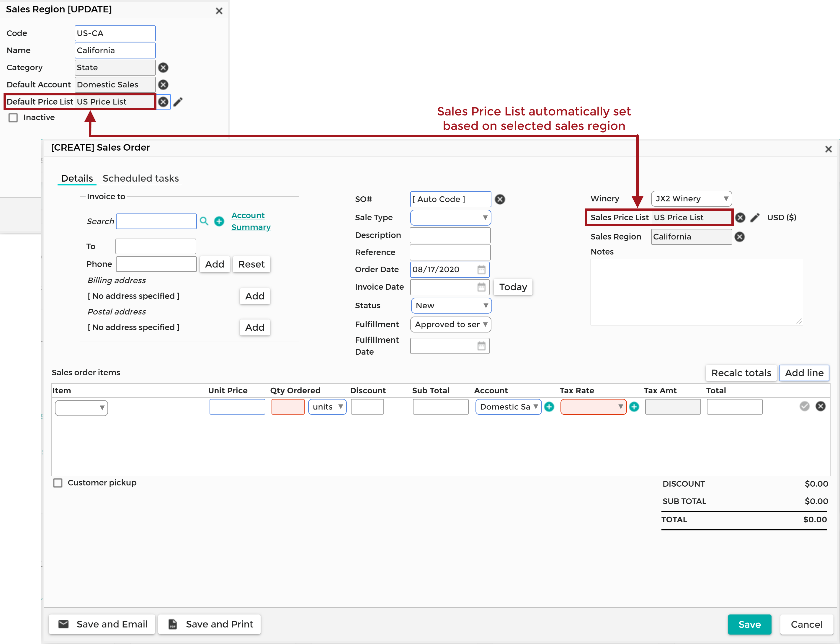Image resolution: width=840 pixels, height=644 pixels.
Task: Focus the Qty Ordered field
Action: 288,407
